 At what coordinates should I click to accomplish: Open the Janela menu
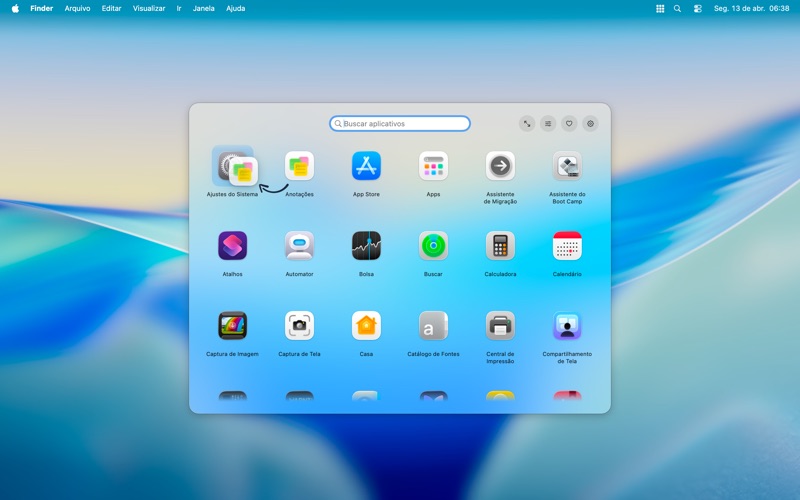pyautogui.click(x=204, y=8)
